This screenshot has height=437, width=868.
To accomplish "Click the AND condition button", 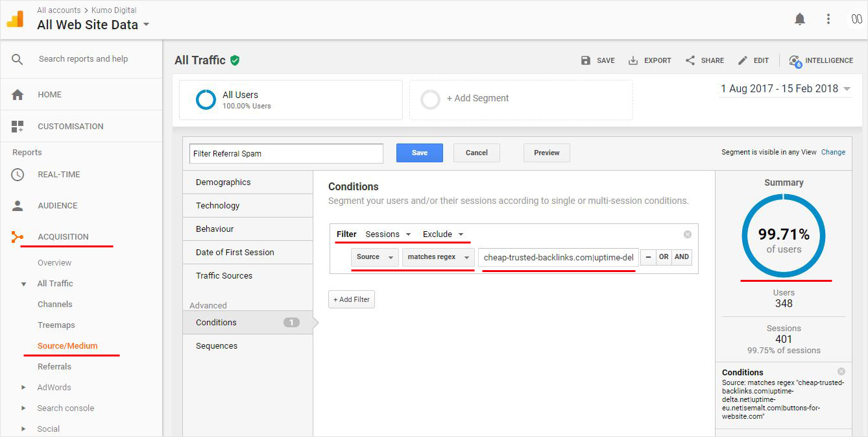I will (x=681, y=257).
